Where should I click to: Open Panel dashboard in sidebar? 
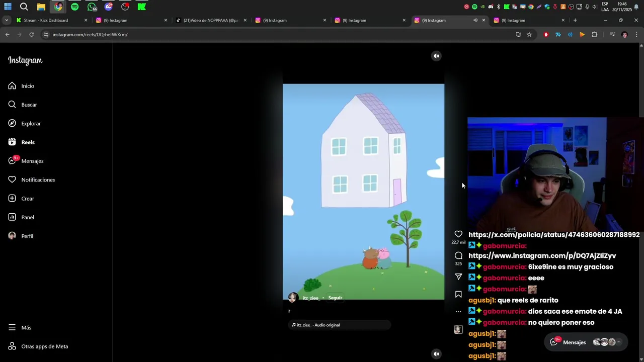[x=21, y=217]
